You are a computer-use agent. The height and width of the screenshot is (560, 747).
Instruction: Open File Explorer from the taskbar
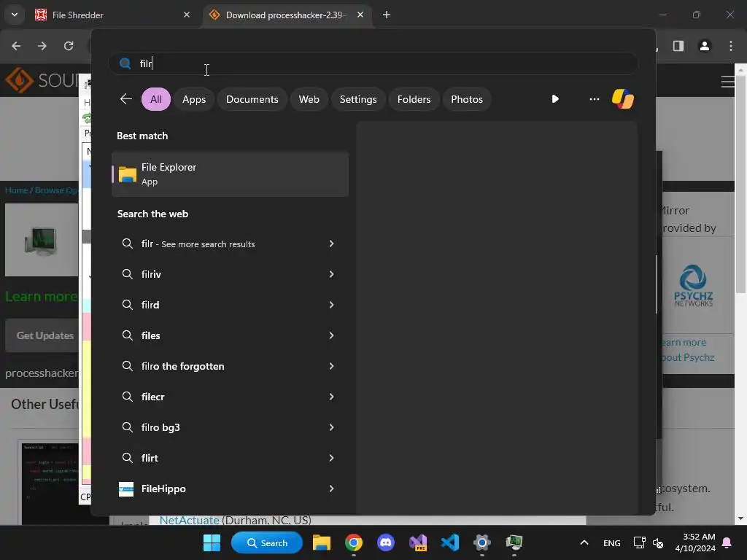tap(322, 542)
